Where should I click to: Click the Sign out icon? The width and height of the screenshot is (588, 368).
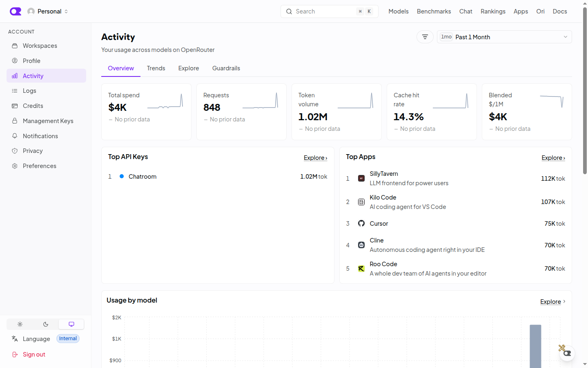pyautogui.click(x=15, y=355)
